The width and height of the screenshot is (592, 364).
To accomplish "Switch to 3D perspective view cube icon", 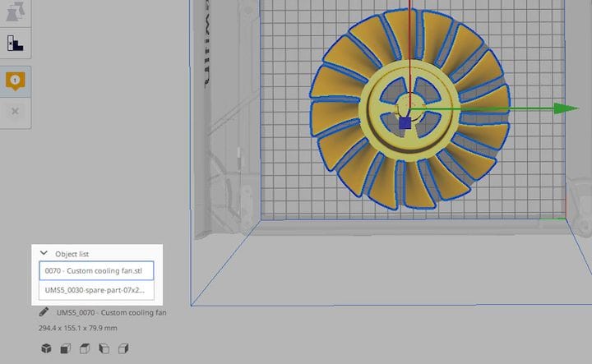I will coord(45,349).
